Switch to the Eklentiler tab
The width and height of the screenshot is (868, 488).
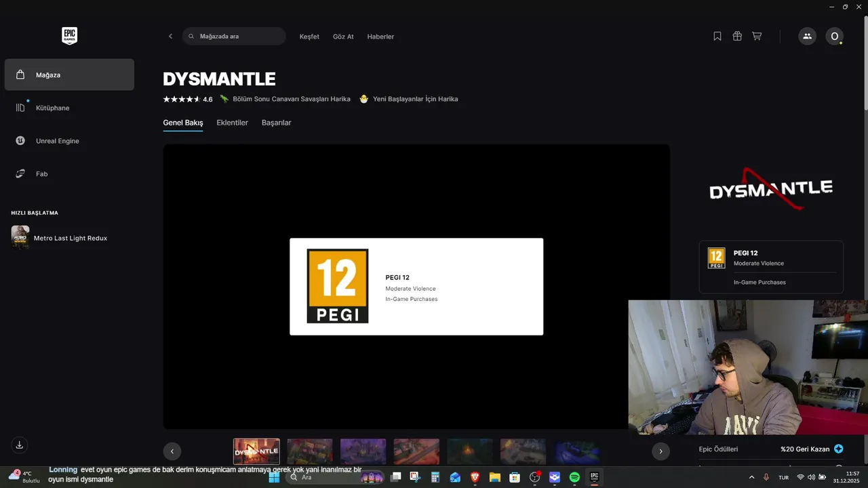(233, 123)
